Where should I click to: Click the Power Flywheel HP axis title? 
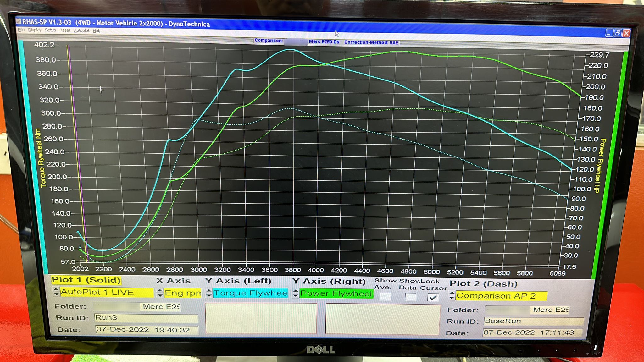[x=599, y=166]
